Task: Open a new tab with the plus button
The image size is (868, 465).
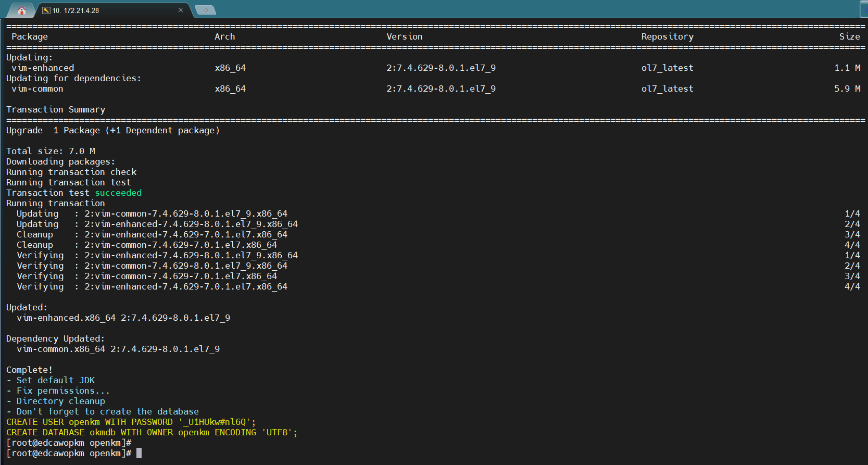Action: [206, 10]
